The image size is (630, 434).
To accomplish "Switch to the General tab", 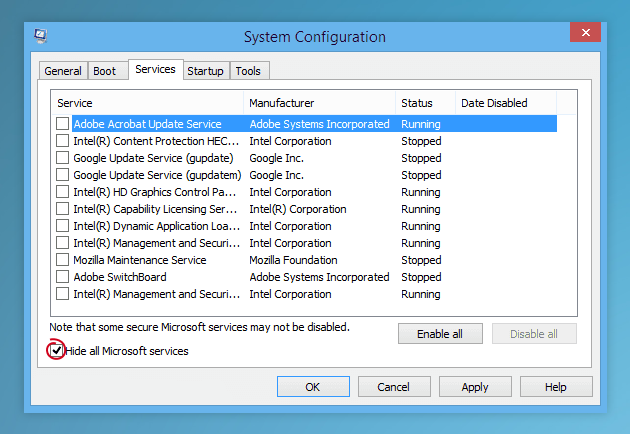I will pos(63,71).
